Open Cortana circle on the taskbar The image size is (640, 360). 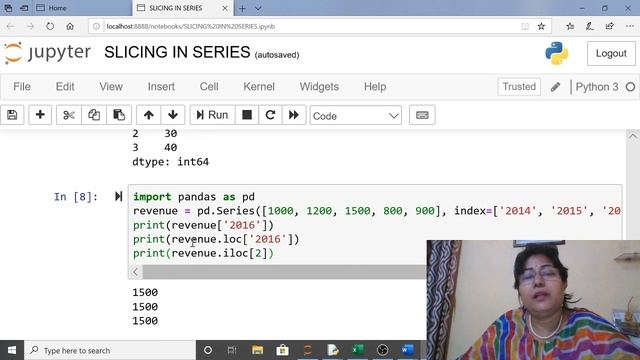pyautogui.click(x=208, y=350)
